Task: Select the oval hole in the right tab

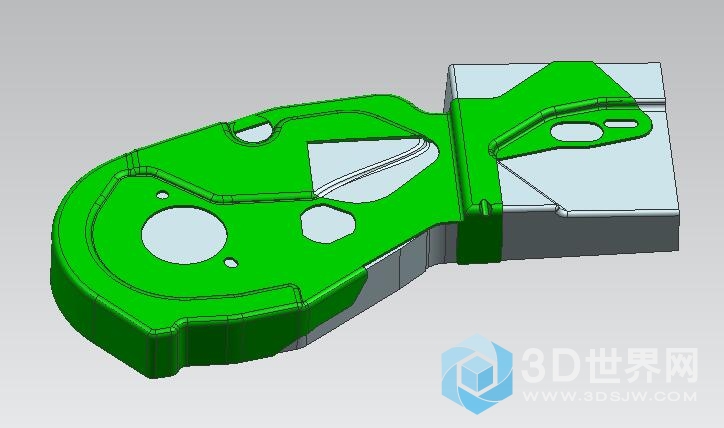Action: [x=575, y=132]
